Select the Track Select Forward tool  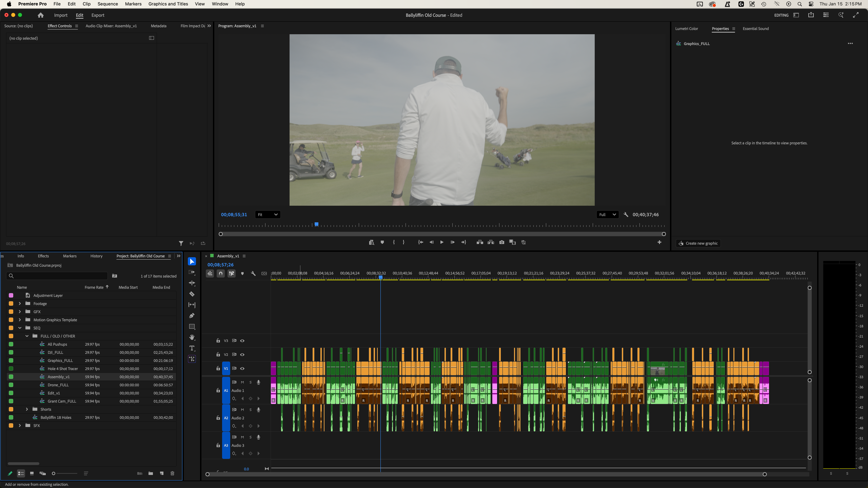click(x=192, y=272)
